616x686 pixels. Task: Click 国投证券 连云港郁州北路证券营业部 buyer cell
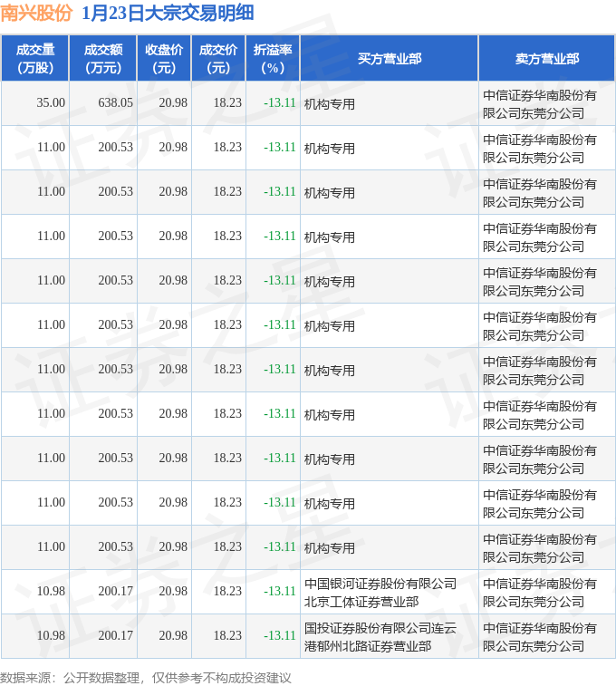click(380, 636)
